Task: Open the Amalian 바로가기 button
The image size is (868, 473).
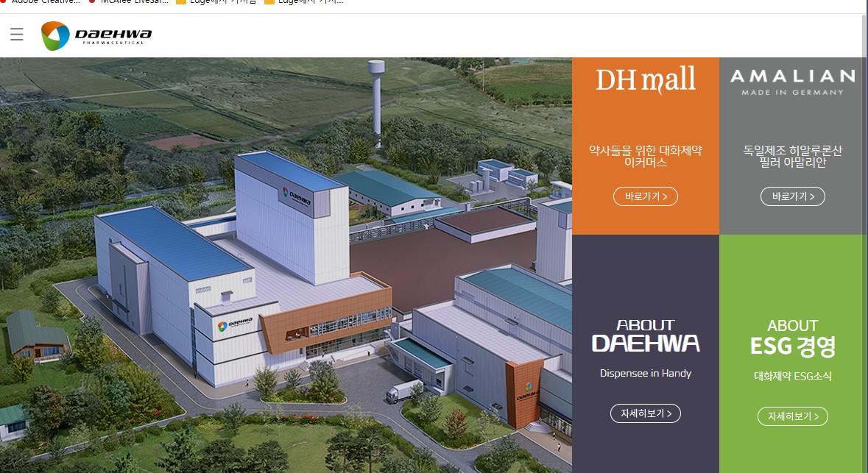Action: pyautogui.click(x=793, y=196)
